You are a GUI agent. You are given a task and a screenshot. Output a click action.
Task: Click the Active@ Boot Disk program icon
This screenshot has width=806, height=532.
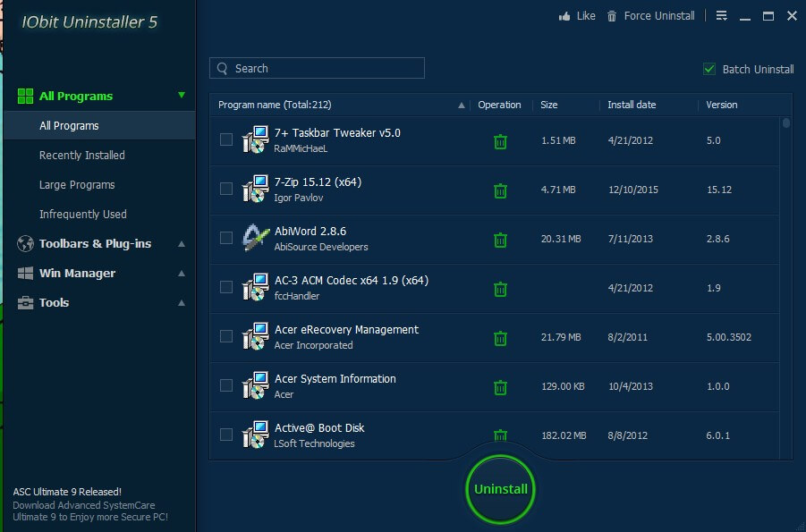[256, 435]
